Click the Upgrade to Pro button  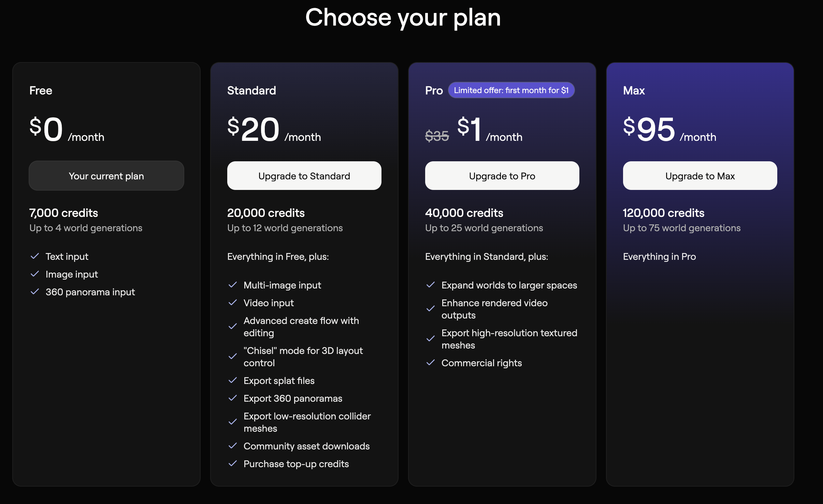502,176
